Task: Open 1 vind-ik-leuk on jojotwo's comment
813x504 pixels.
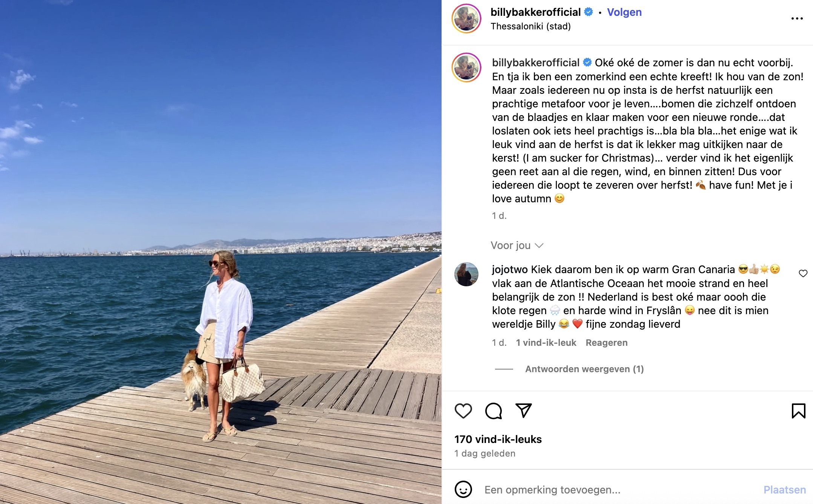Action: (546, 342)
